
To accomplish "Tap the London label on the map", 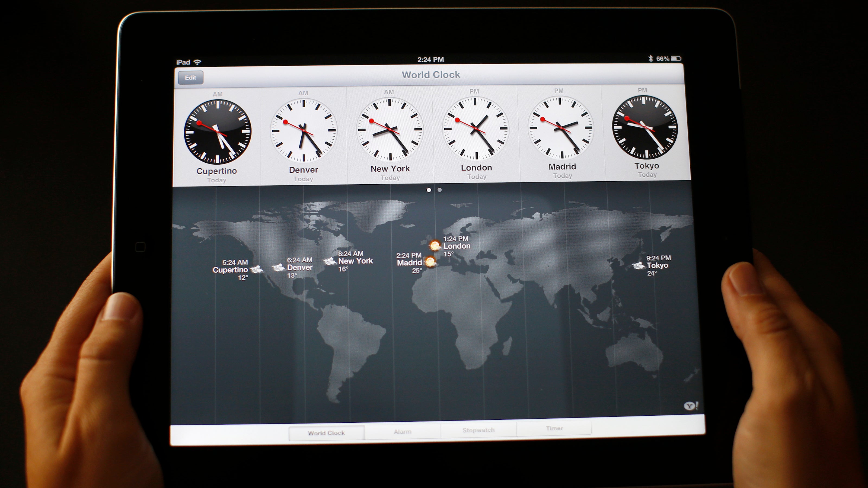I will click(x=457, y=246).
